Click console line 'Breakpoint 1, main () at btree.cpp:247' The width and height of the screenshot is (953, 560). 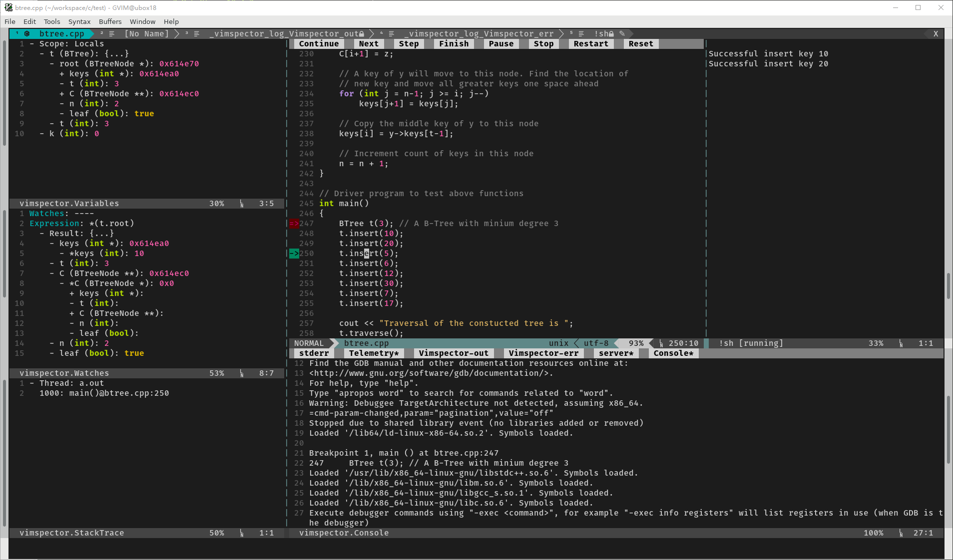[404, 453]
